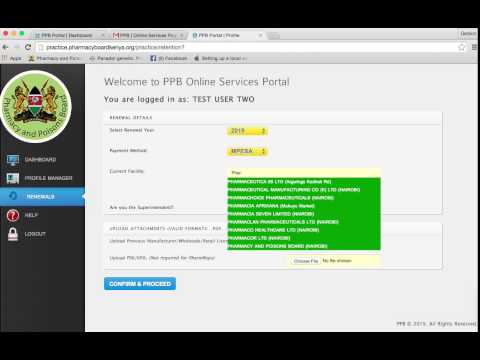Pick PHARMACY AND POISONS BOARD (NAIROBI)
Viewport: 480px width, 360px height.
pyautogui.click(x=304, y=246)
